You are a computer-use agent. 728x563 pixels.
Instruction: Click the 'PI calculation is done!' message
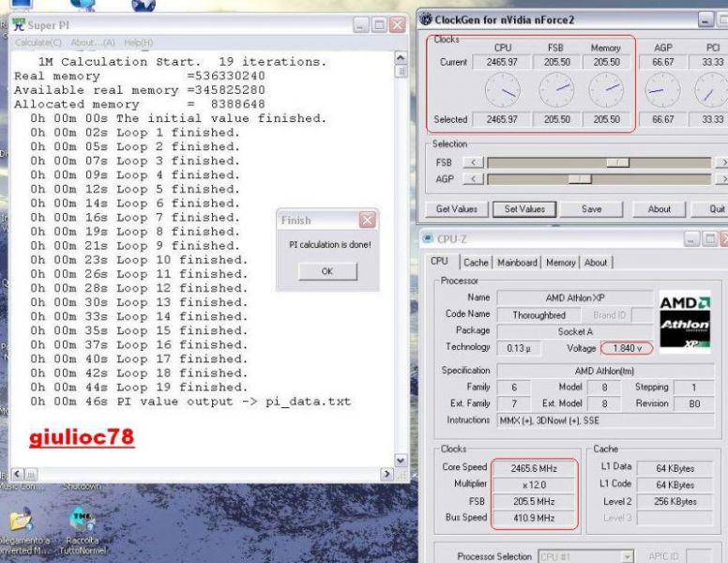coord(329,245)
